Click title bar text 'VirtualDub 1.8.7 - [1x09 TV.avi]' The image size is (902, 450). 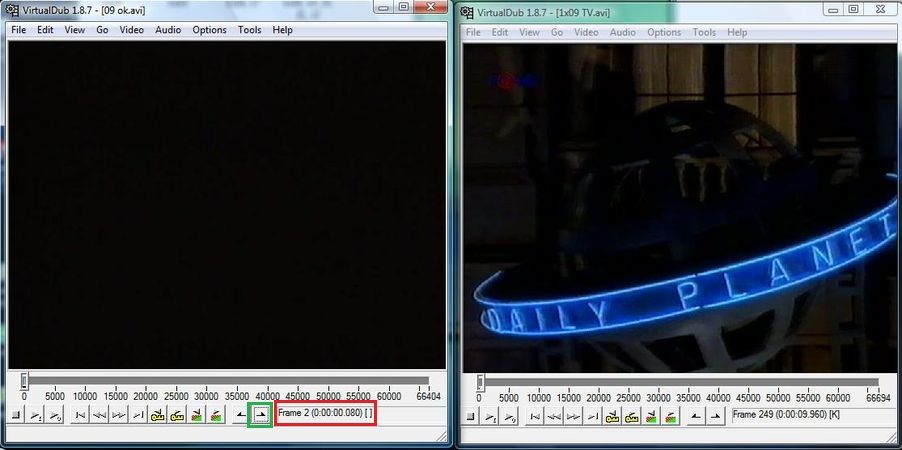[x=543, y=13]
